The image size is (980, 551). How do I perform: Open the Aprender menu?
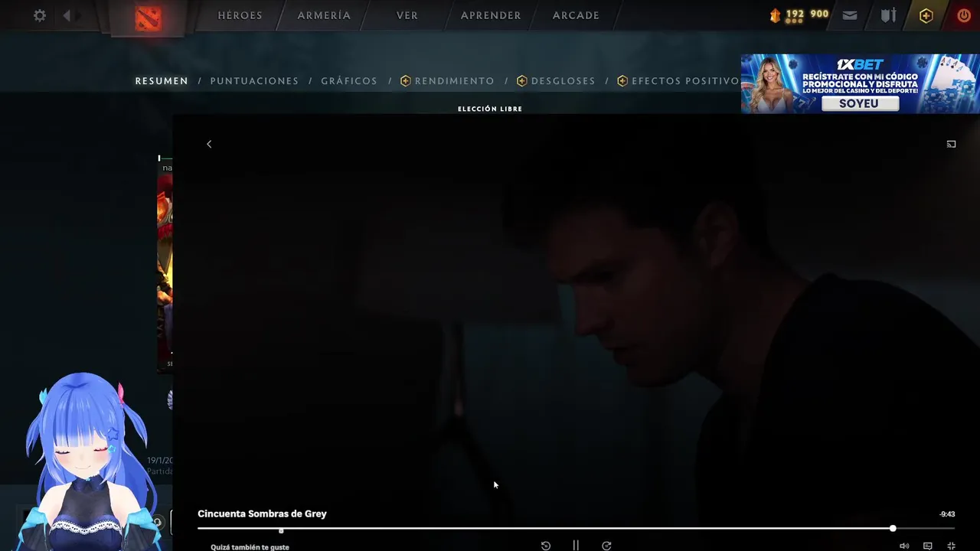(x=491, y=15)
